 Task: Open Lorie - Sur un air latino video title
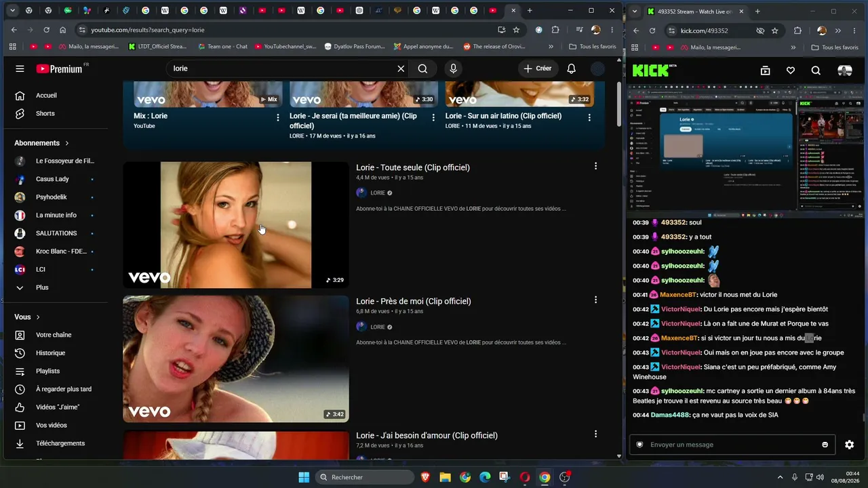pyautogui.click(x=503, y=116)
